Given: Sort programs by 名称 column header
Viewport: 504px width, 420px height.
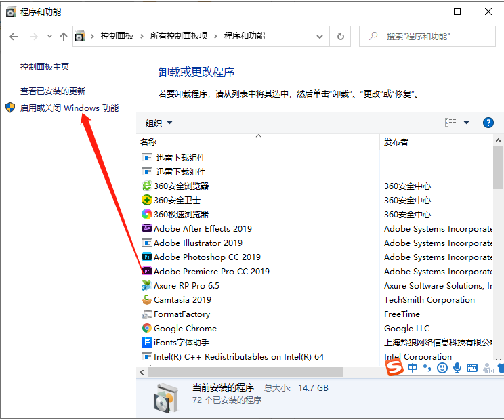Looking at the screenshot, I should tap(148, 142).
